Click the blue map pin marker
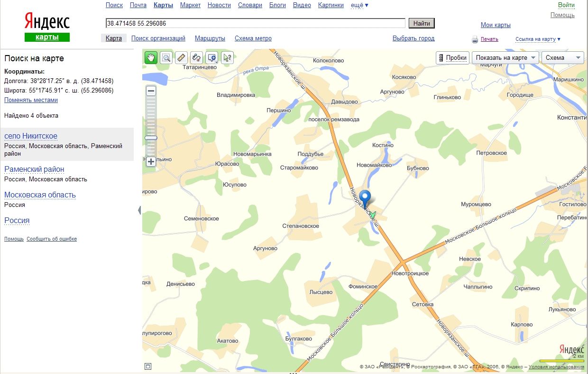This screenshot has width=588, height=374. point(365,197)
